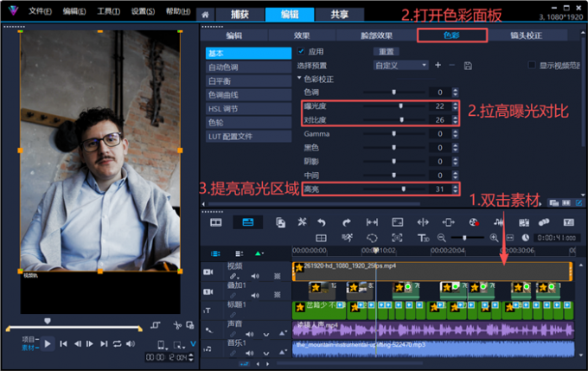Switch preview to 项目 mode
Screen dimensions: 588x371
[29, 340]
